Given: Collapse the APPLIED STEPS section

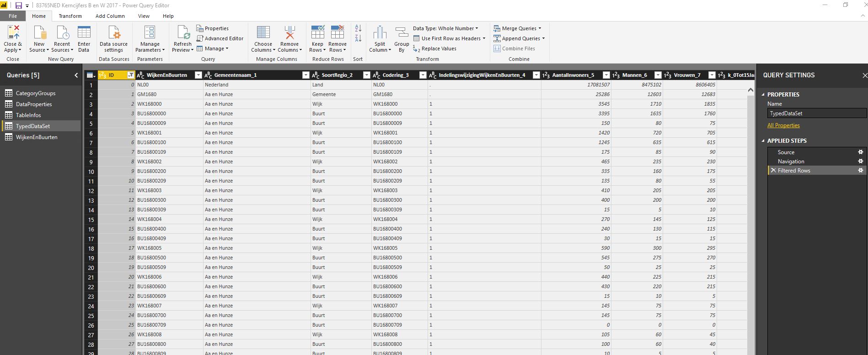Looking at the screenshot, I should [x=763, y=140].
